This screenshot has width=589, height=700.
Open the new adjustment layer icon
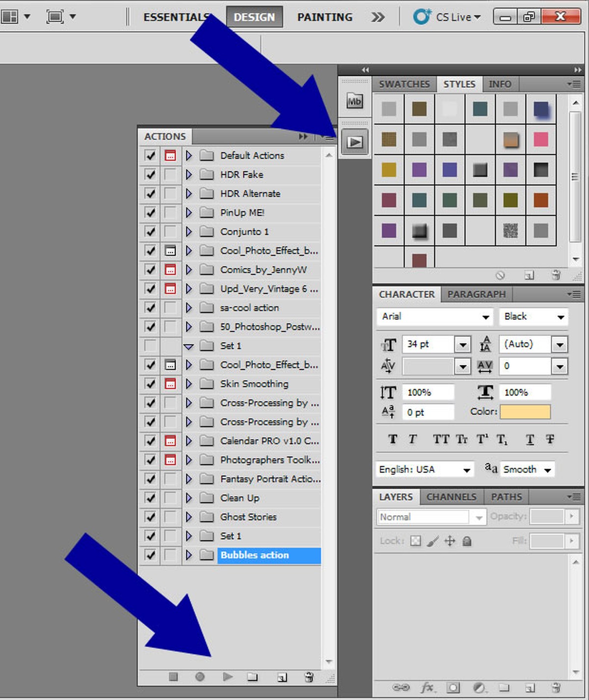[x=480, y=688]
